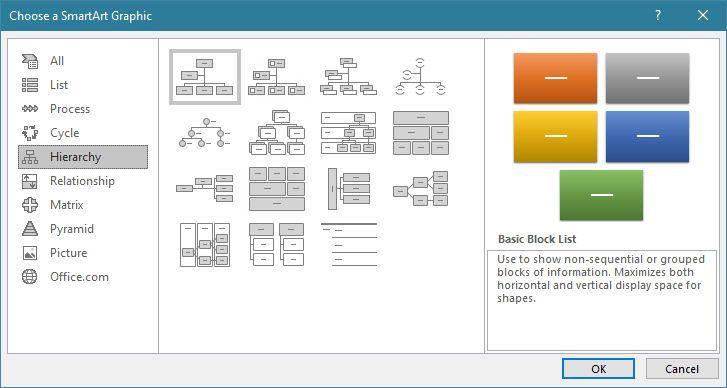The image size is (727, 388).
Task: Choose the Circle Picture Hierarchy layout
Action: click(205, 133)
